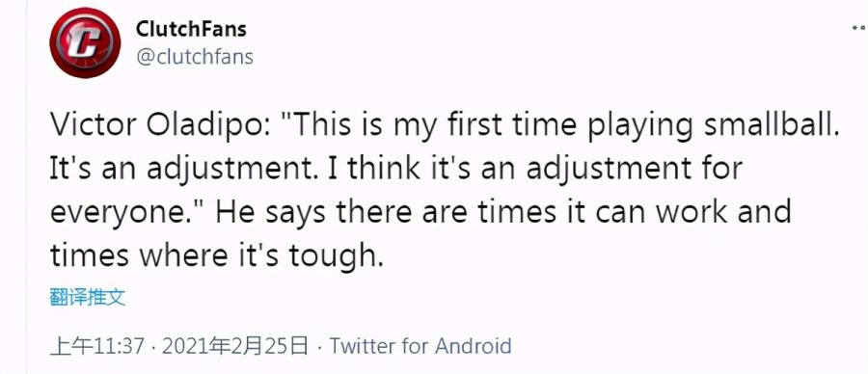This screenshot has width=868, height=374.
Task: Open the @clutchfans handle profile
Action: tap(194, 57)
